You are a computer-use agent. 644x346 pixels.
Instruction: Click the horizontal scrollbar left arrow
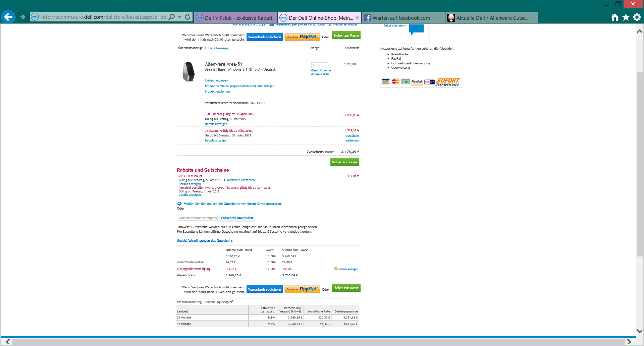[8, 342]
